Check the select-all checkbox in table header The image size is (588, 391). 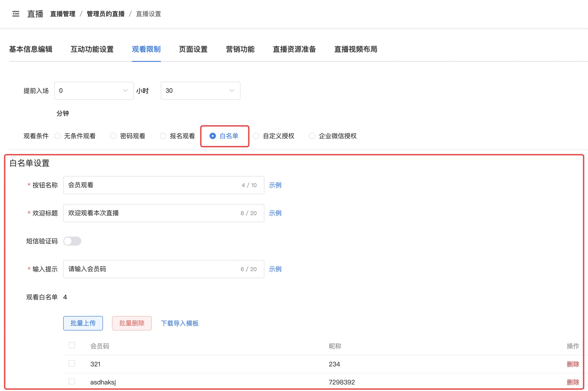[x=72, y=345]
